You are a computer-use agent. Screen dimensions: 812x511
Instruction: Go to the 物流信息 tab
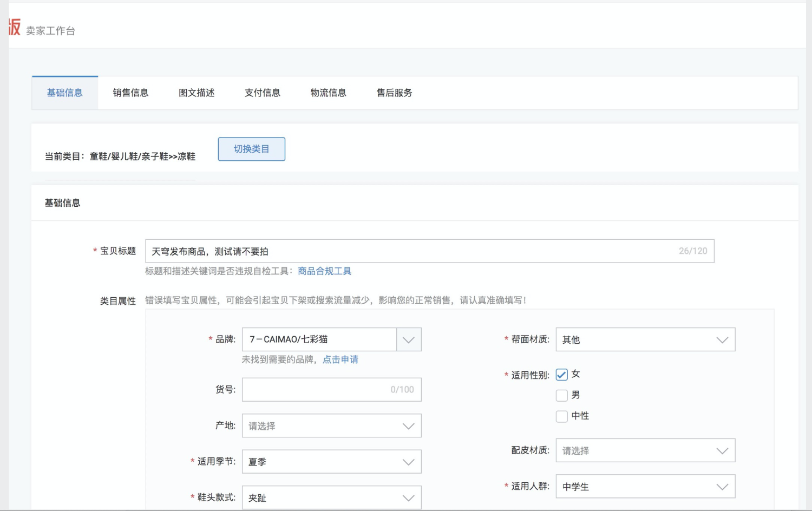point(328,93)
